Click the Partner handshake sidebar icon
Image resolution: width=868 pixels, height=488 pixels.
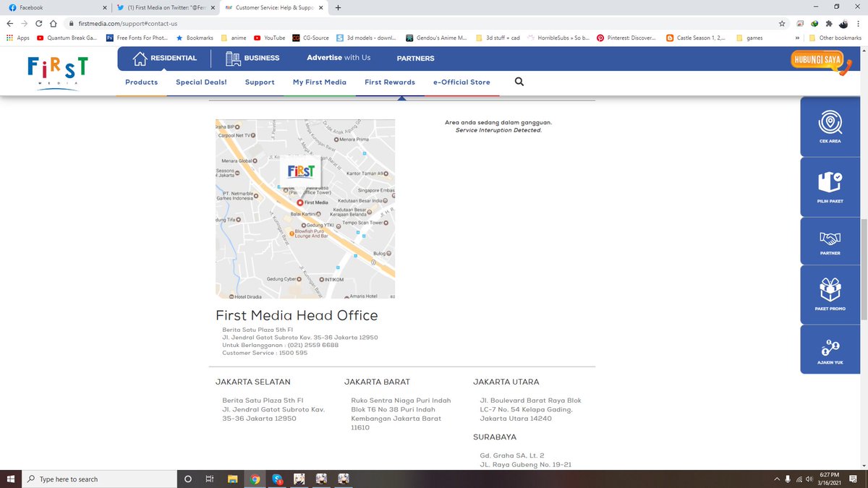(830, 240)
